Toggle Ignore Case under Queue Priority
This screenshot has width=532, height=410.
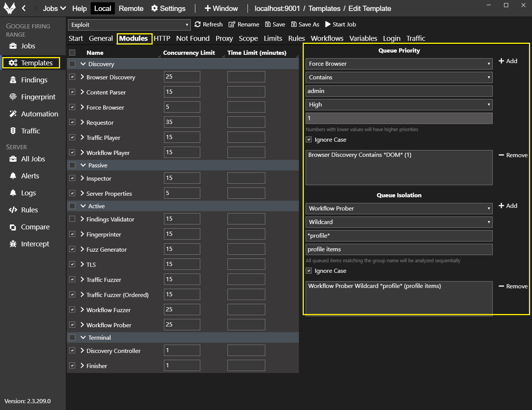click(x=309, y=140)
